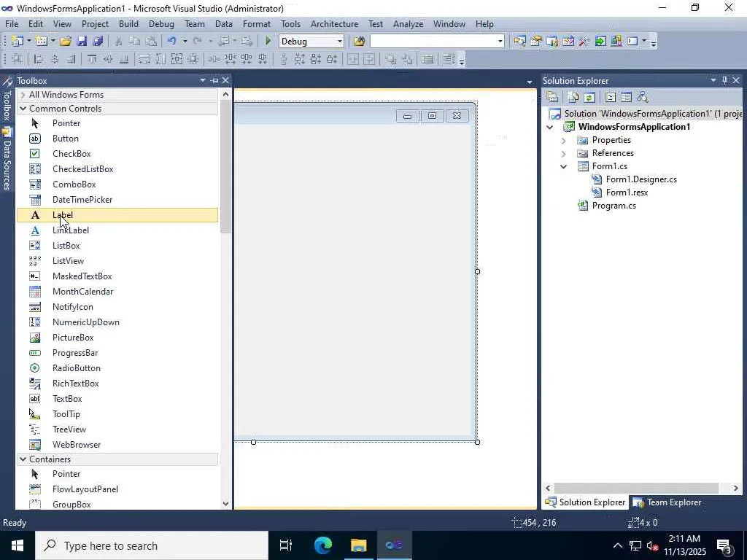This screenshot has height=560, width=747.
Task: Expand the References node in Solution Explorer
Action: click(x=564, y=154)
